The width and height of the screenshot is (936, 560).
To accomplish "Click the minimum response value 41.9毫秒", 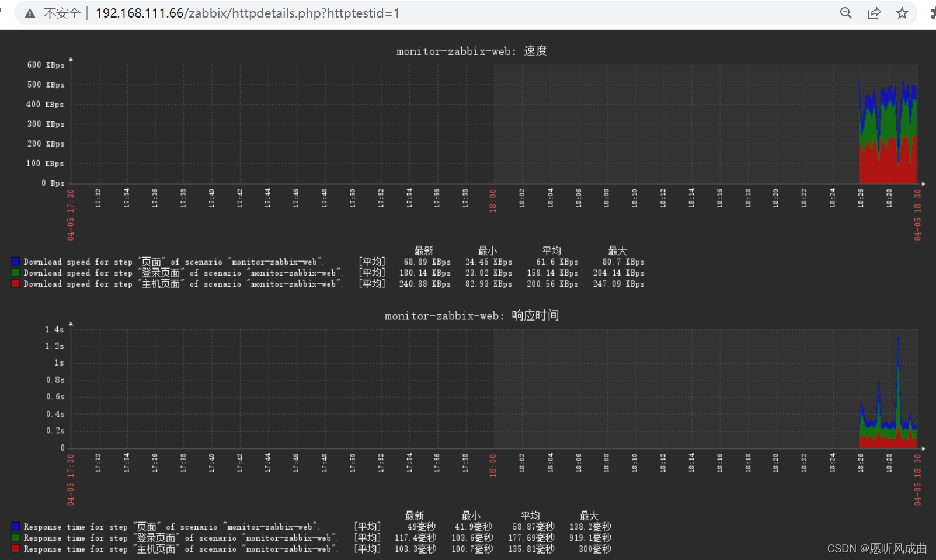I will coord(474,527).
